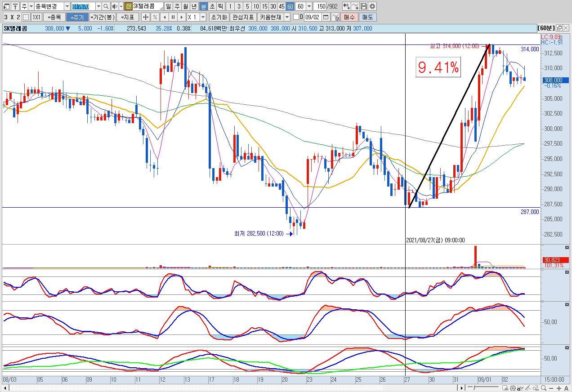Click the green 신 badge icon

[x=128, y=6]
